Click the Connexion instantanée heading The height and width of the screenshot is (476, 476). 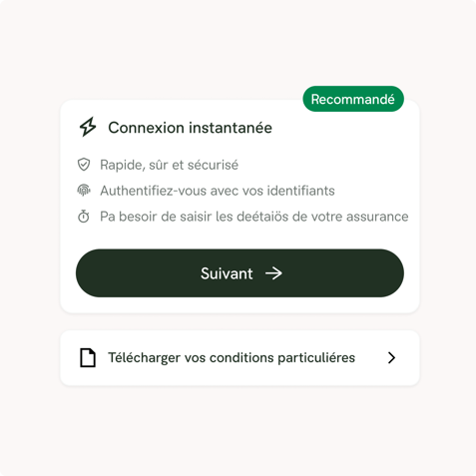tap(190, 128)
